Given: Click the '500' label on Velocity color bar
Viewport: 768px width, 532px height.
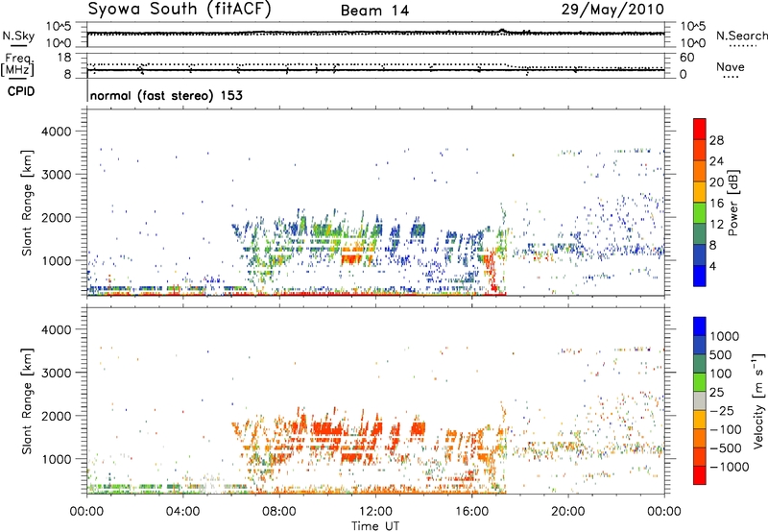Looking at the screenshot, I should pos(719,354).
